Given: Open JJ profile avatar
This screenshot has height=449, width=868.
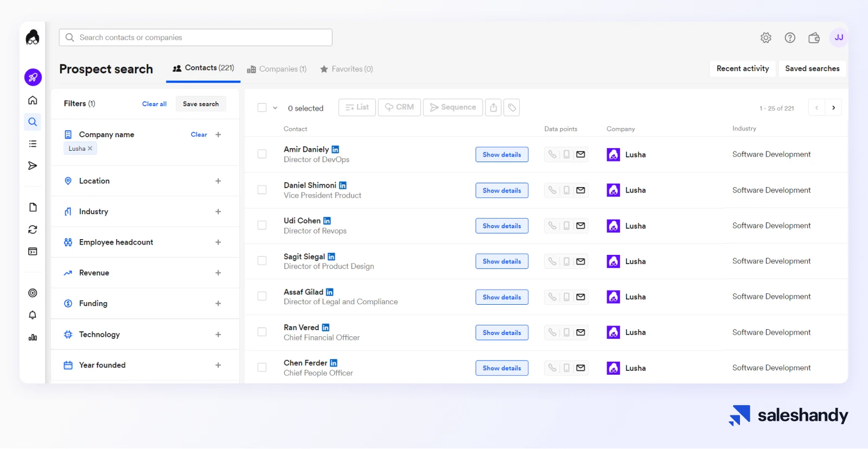Looking at the screenshot, I should 839,37.
